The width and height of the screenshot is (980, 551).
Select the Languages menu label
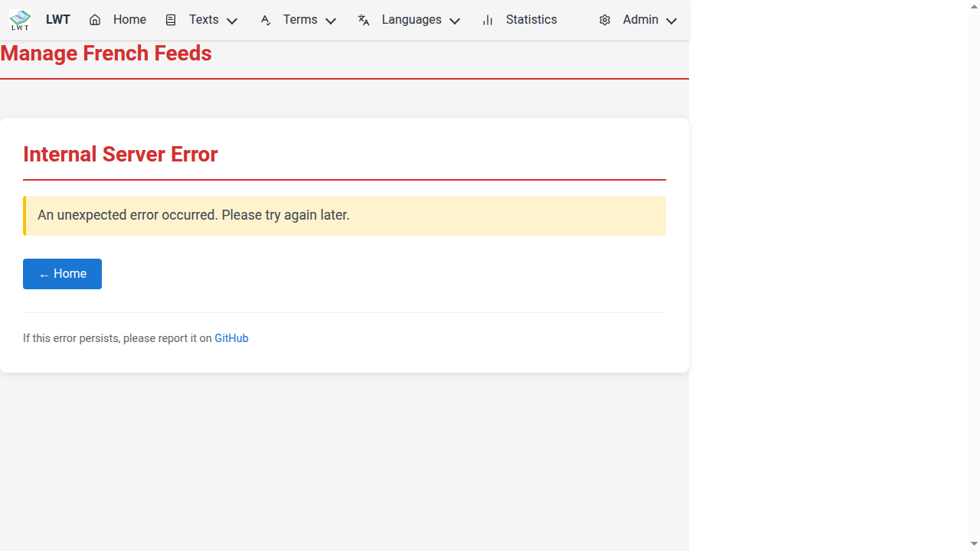point(411,20)
